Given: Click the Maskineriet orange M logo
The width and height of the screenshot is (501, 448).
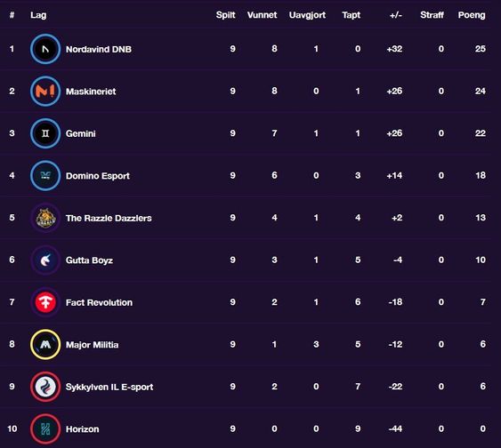Looking at the screenshot, I should tap(45, 92).
